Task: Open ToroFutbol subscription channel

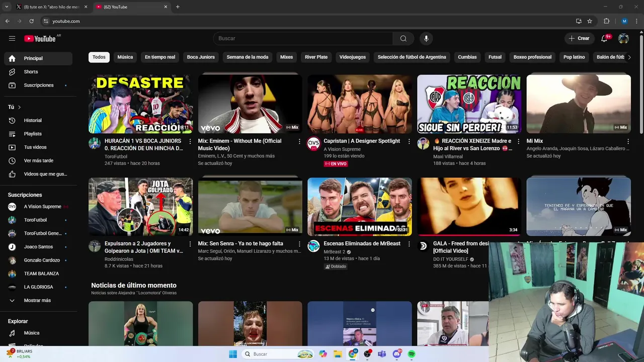Action: click(x=38, y=220)
